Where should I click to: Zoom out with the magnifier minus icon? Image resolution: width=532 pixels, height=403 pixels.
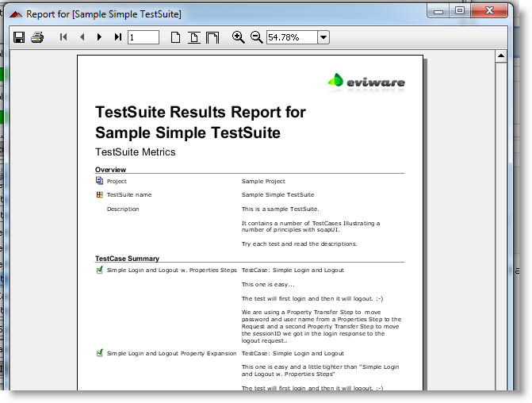(x=257, y=37)
